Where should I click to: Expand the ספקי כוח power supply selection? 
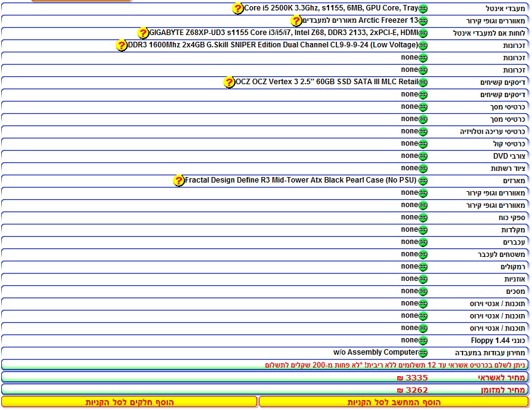[423, 218]
